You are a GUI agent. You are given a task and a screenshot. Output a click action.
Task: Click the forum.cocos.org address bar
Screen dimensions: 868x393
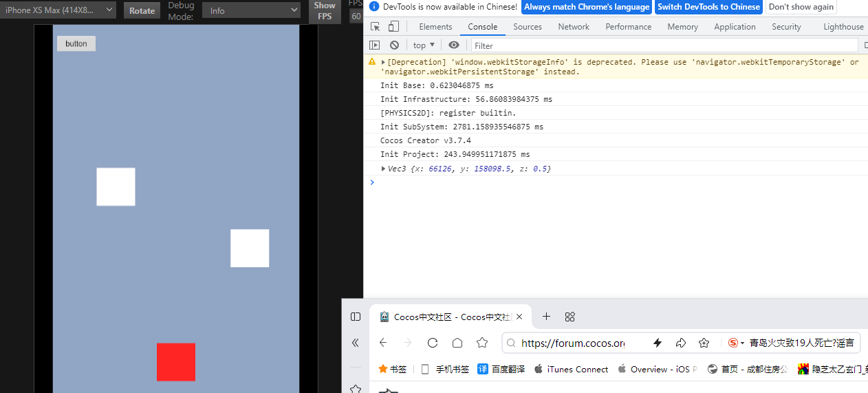tap(573, 343)
